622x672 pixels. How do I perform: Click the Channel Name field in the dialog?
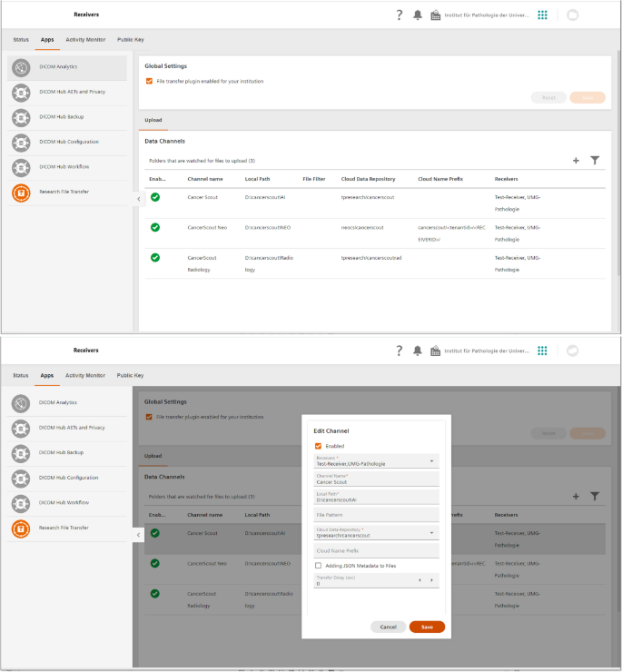(x=376, y=479)
